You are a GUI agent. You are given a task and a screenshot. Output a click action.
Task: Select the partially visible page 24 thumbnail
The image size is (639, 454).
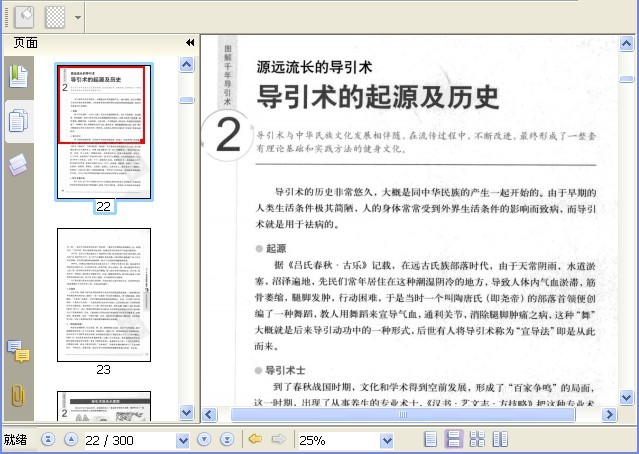click(104, 406)
